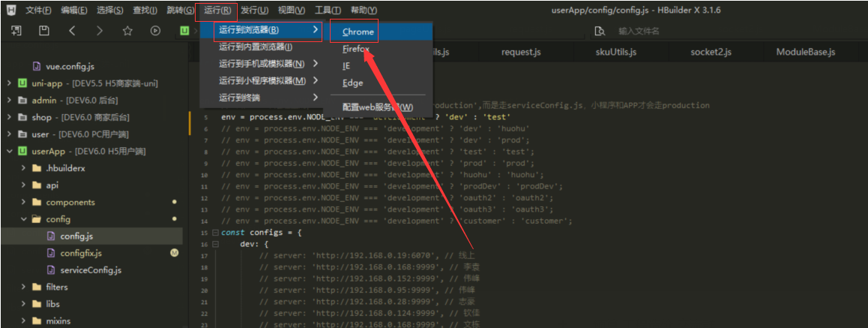The width and height of the screenshot is (868, 328).
Task: Collapse the config folder
Action: [23, 219]
